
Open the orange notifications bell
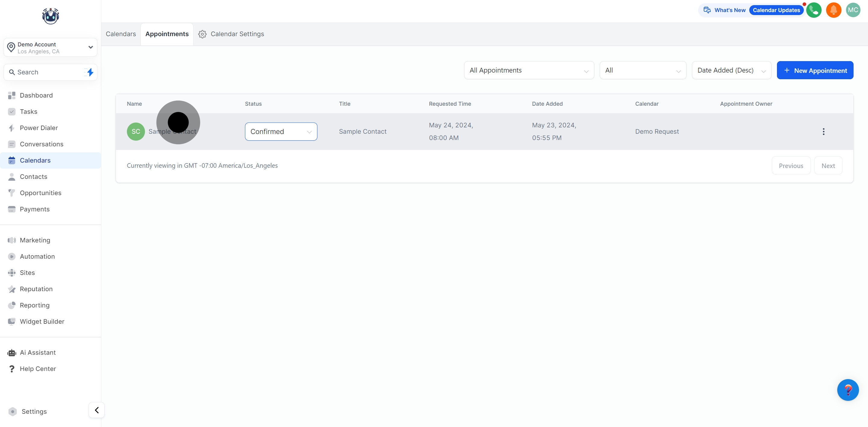pos(833,10)
